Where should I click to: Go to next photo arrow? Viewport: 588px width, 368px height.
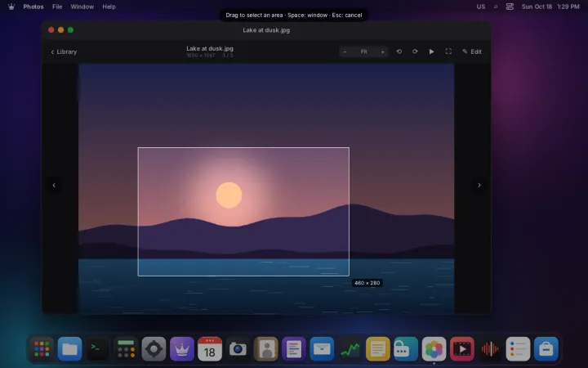tap(479, 185)
